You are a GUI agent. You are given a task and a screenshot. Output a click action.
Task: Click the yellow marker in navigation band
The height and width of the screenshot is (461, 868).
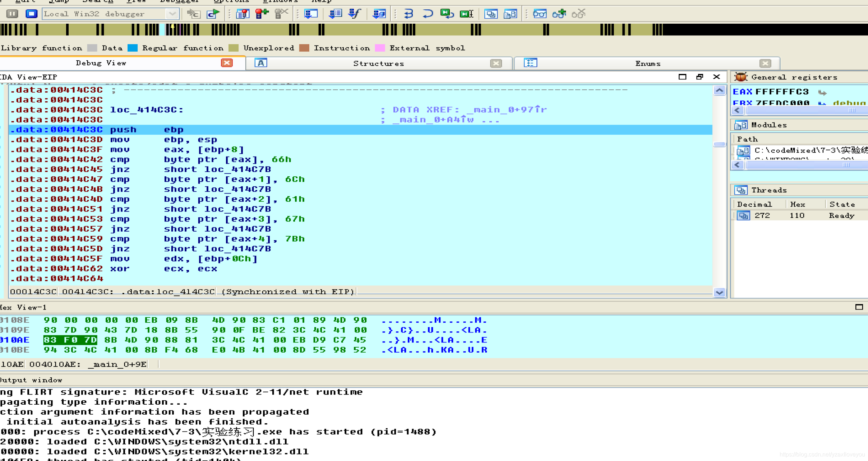[173, 26]
